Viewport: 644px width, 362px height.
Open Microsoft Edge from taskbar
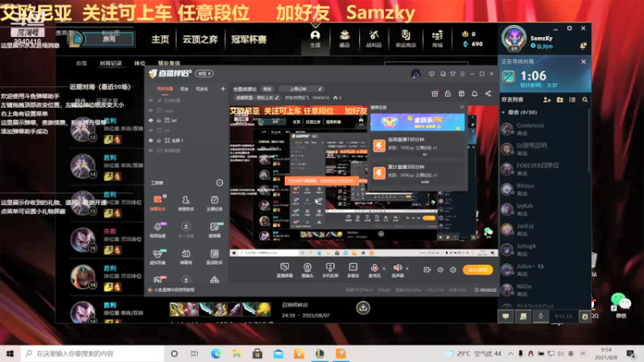216,353
